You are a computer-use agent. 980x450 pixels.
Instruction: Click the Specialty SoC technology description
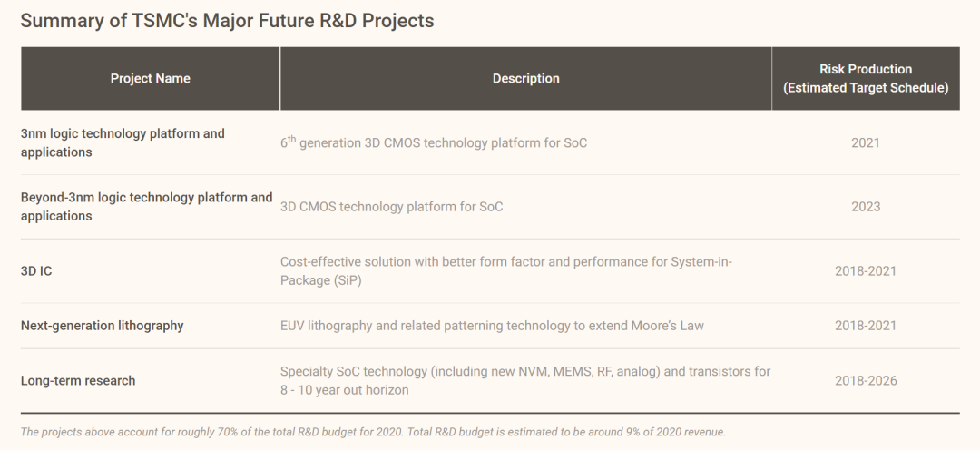(525, 381)
